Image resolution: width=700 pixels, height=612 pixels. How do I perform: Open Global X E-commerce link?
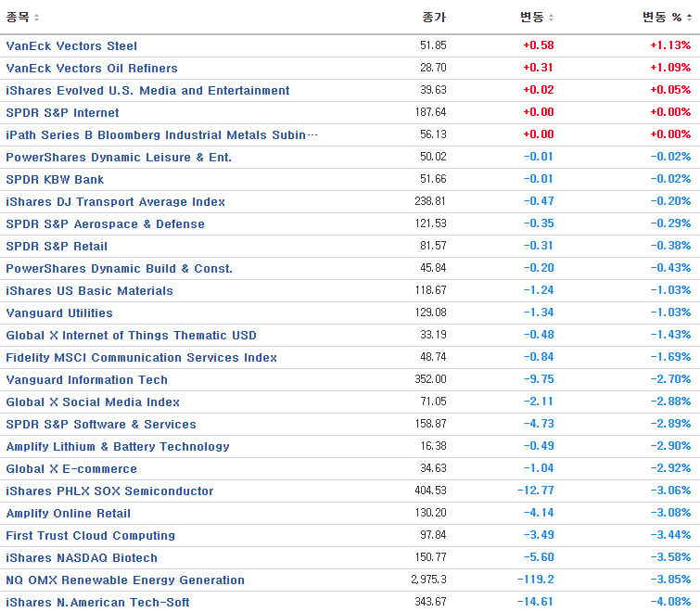(71, 469)
